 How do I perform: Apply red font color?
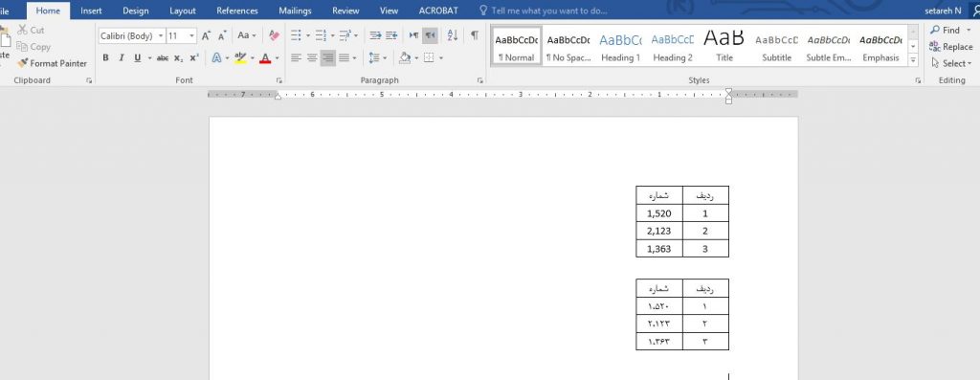265,57
